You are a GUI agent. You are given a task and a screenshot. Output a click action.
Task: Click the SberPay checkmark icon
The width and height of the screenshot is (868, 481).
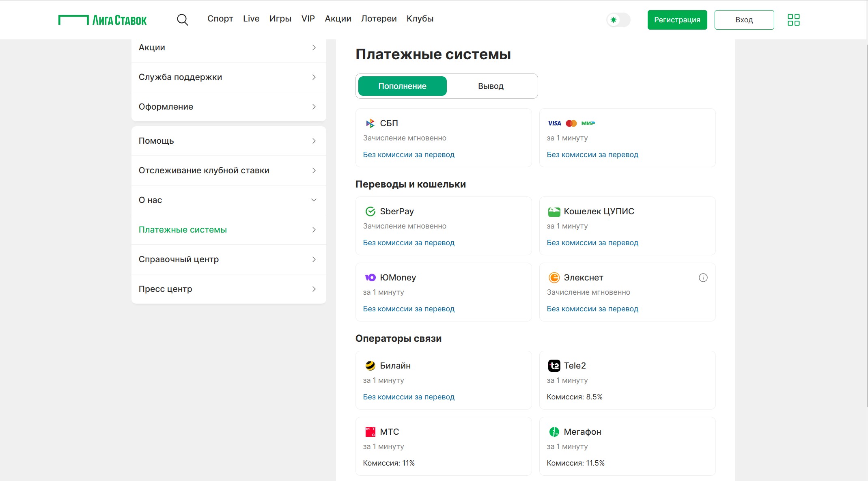tap(370, 211)
